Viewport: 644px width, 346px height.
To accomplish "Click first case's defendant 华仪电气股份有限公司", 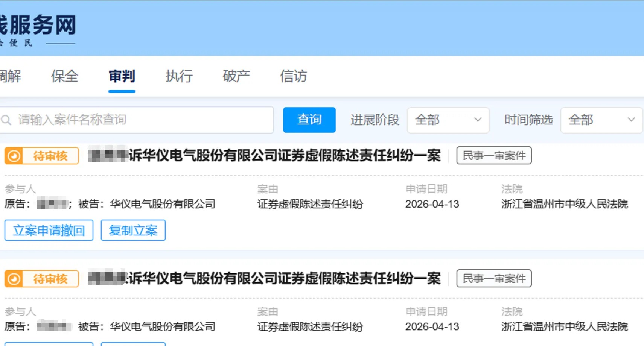I will pos(163,204).
